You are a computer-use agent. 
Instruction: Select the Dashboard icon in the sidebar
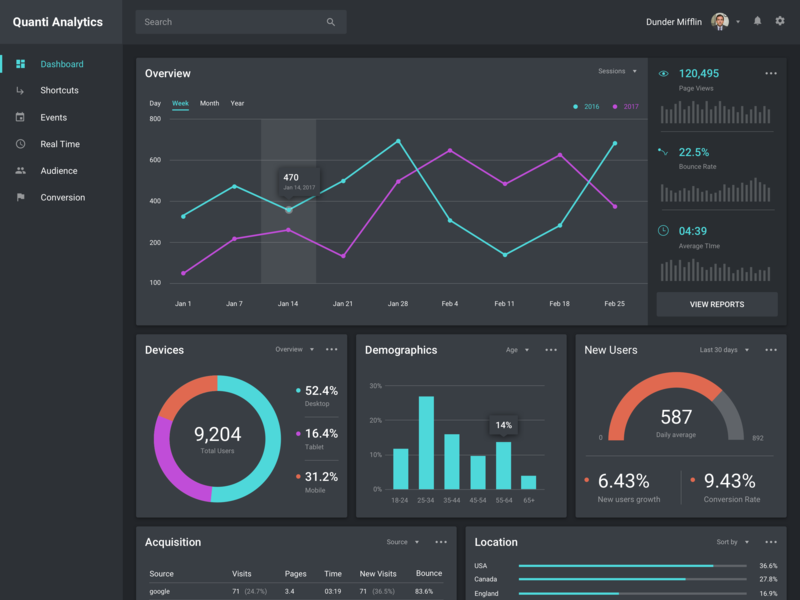coord(21,64)
